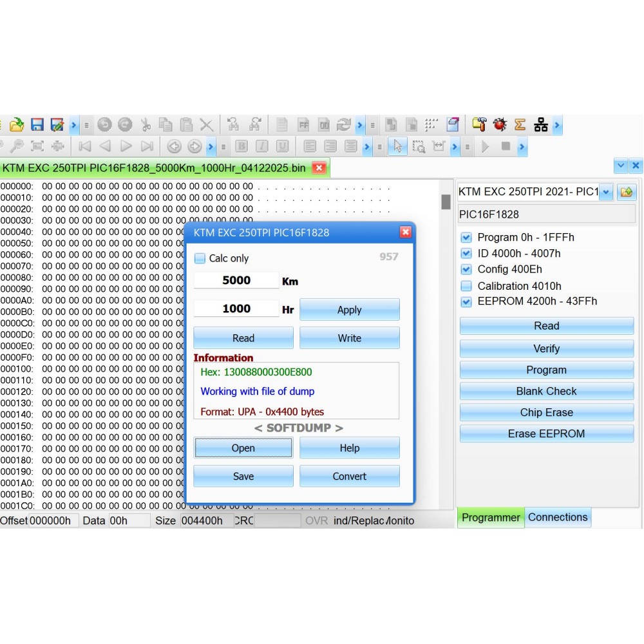This screenshot has height=644, width=644.
Task: Click the zoom magnifier icon
Action: coord(17,146)
